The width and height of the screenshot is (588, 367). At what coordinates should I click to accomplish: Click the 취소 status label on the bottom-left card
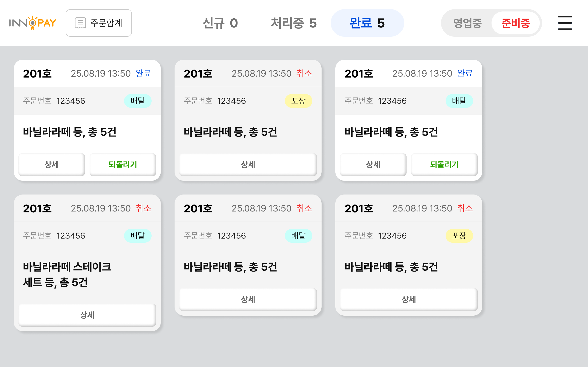[143, 208]
